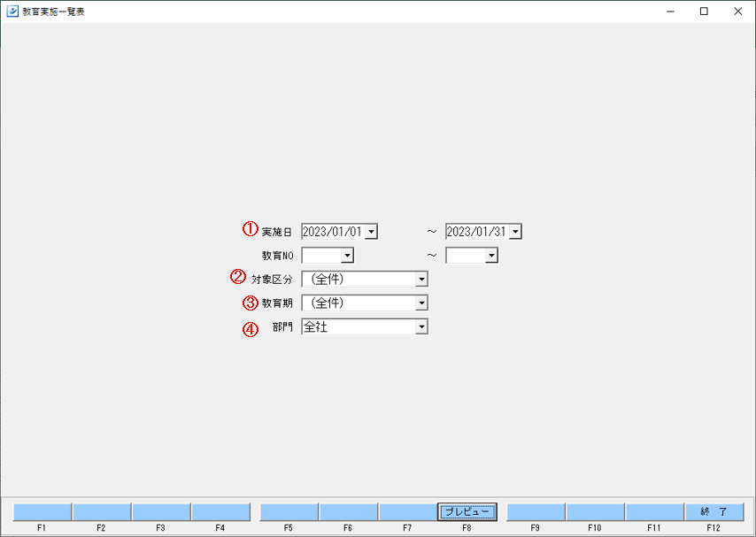Open the 対象区分 combo box list
756x537 pixels.
click(421, 279)
